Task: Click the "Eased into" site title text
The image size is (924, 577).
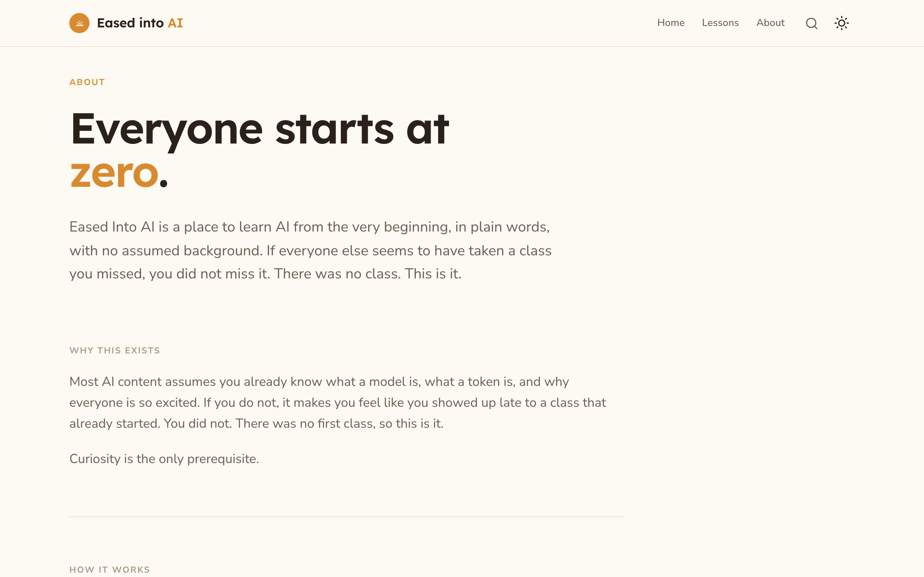Action: pos(130,23)
